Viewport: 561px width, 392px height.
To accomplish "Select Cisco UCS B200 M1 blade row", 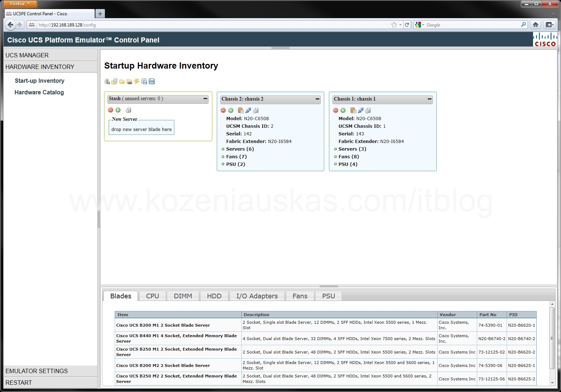I will tap(325, 325).
